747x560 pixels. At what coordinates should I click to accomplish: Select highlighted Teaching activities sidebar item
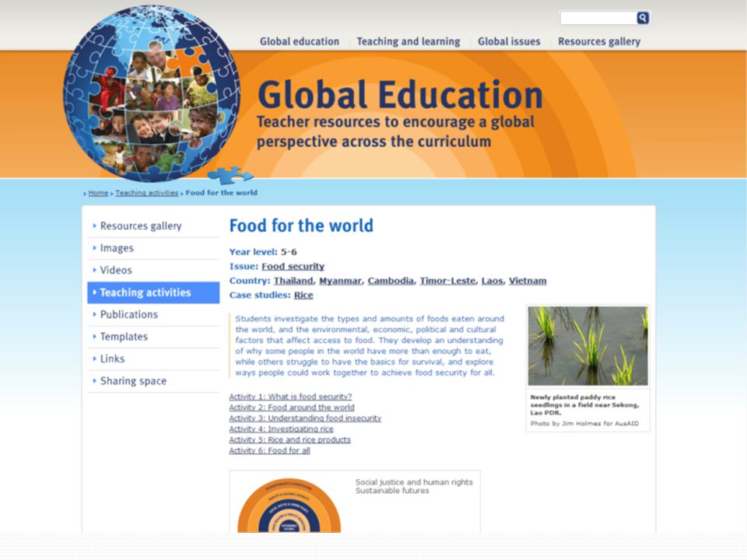point(153,292)
